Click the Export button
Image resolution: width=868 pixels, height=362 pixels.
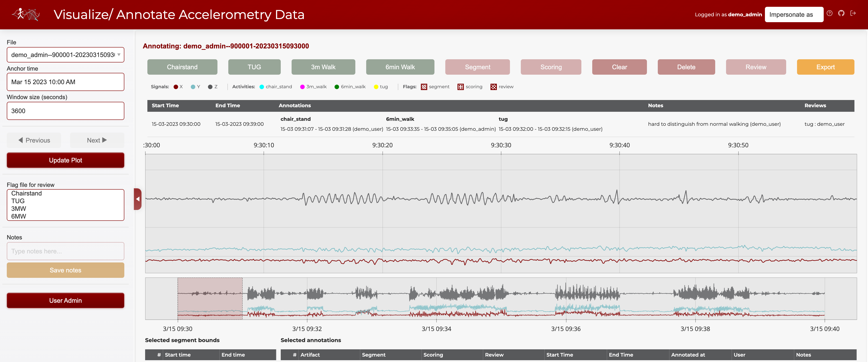(826, 67)
